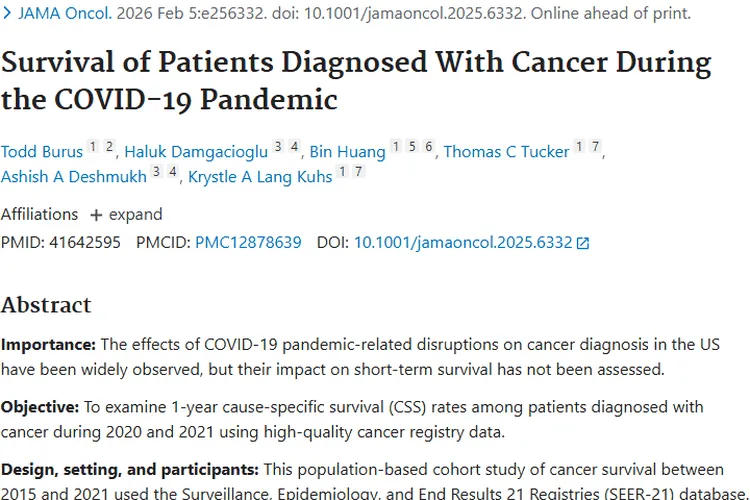Select affiliation superscript 6 after Bin Huang
Screen dimensions: 750x500
coord(428,147)
